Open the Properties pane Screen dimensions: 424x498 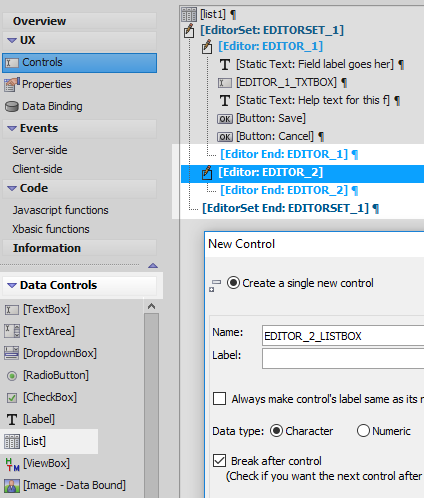point(47,84)
